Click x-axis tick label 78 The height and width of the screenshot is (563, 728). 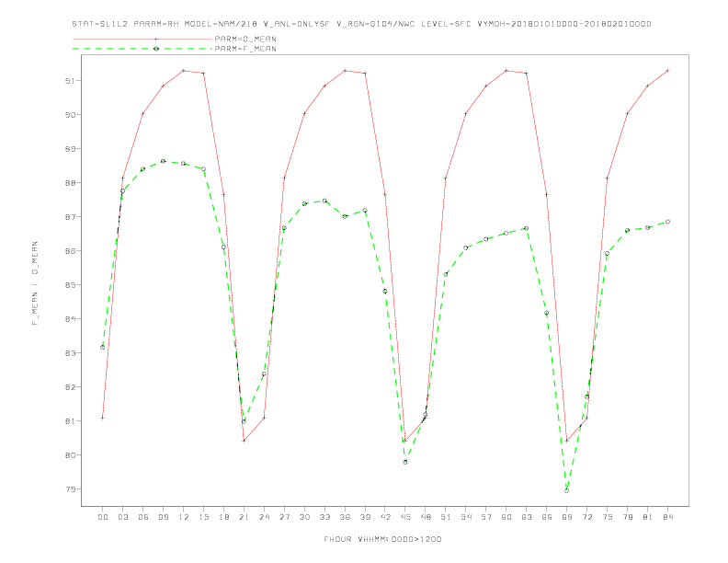[x=628, y=517]
